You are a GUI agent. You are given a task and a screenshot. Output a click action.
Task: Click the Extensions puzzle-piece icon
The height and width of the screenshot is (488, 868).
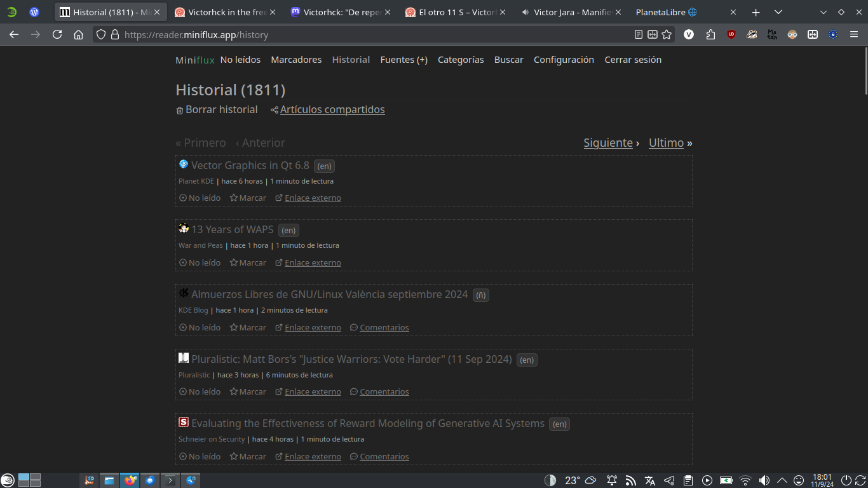pyautogui.click(x=710, y=35)
